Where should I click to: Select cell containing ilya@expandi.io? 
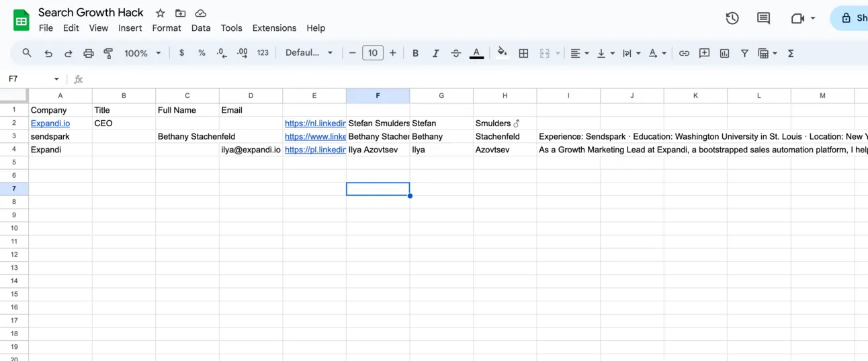coord(251,150)
